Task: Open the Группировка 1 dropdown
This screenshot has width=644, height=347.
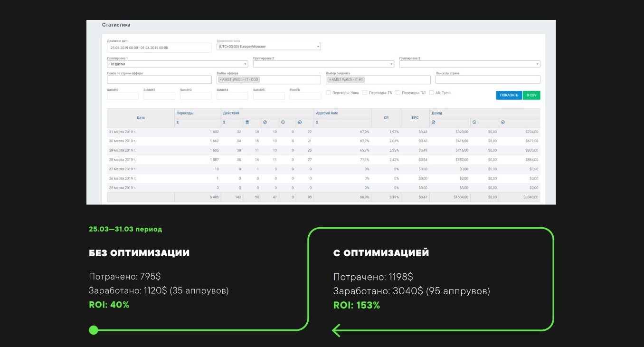Action: [178, 64]
